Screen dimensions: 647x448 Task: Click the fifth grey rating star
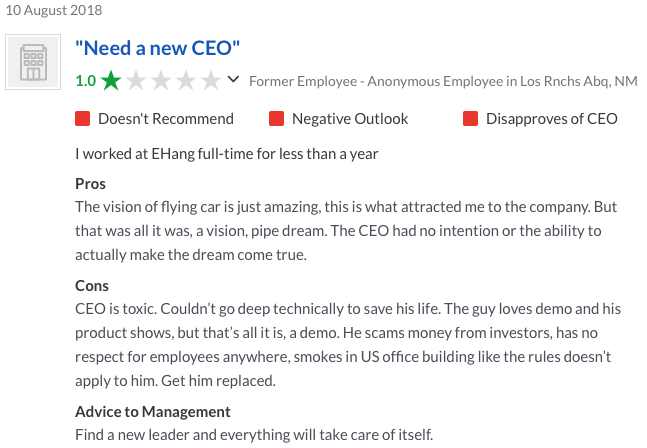tap(211, 80)
